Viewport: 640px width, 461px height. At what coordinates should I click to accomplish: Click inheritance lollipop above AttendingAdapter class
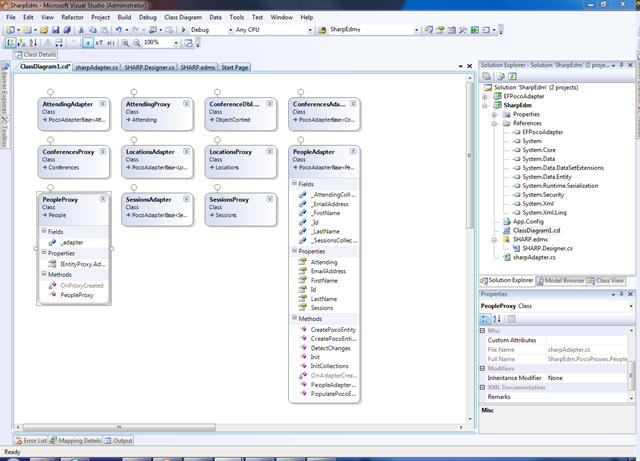[x=50, y=92]
